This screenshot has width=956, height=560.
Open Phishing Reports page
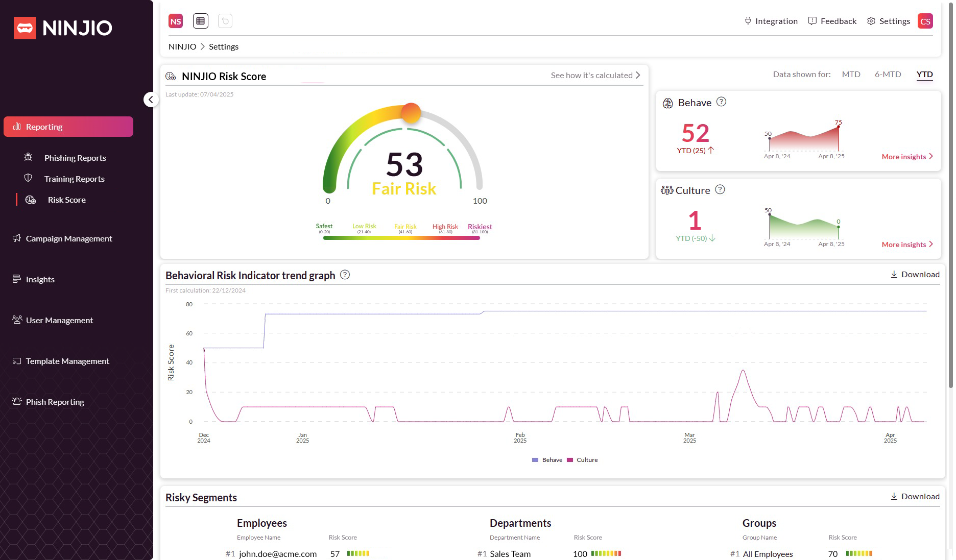tap(75, 158)
